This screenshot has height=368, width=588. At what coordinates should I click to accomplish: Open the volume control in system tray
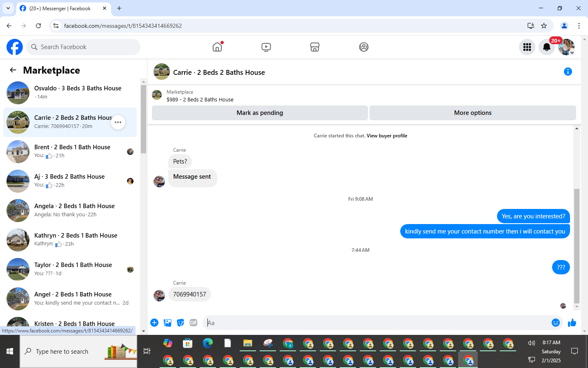coord(531,343)
